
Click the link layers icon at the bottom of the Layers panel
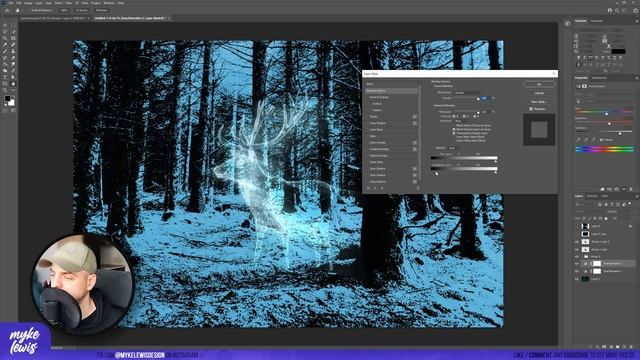[590, 347]
